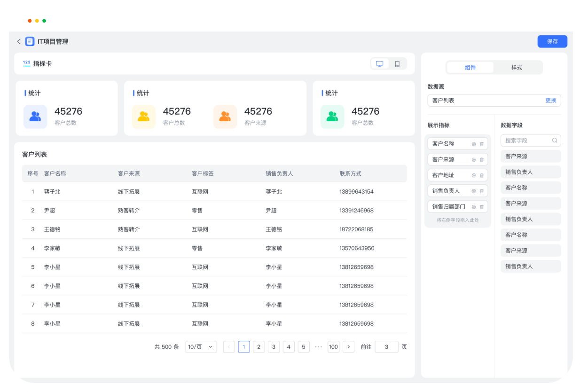Click the blue customer icon in first 统计 card
This screenshot has height=392, width=580.
(x=35, y=117)
